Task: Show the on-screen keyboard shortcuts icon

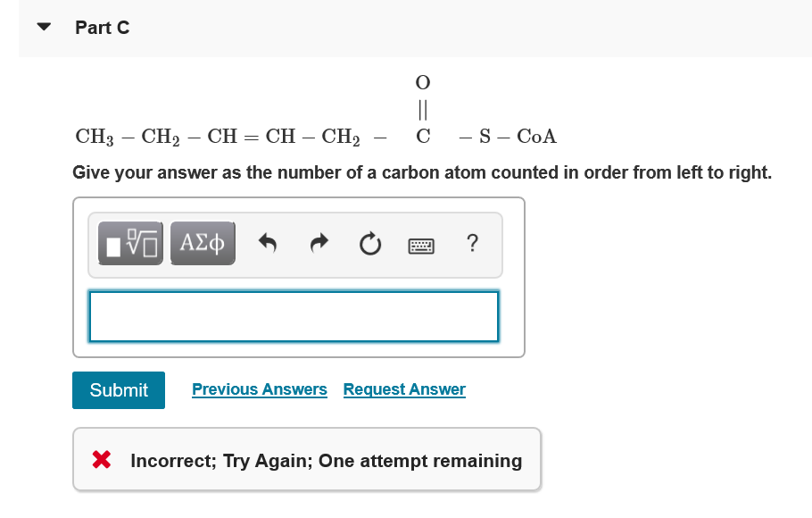Action: pyautogui.click(x=421, y=245)
